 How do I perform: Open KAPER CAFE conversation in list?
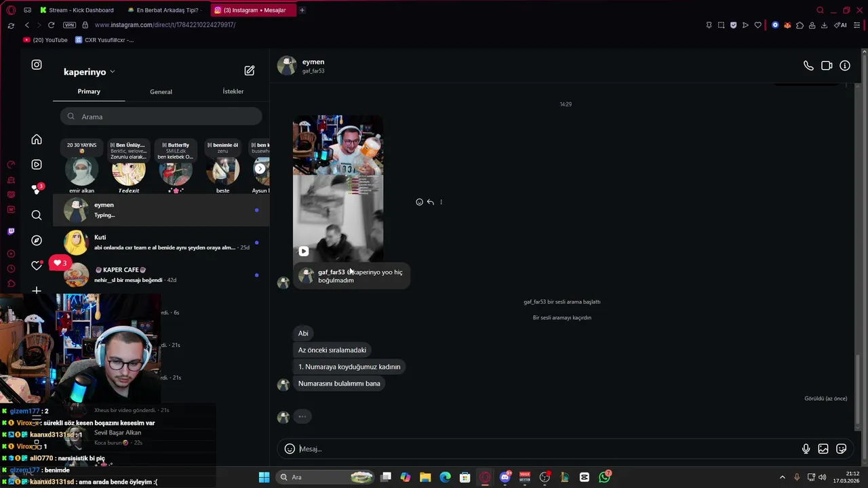(161, 275)
